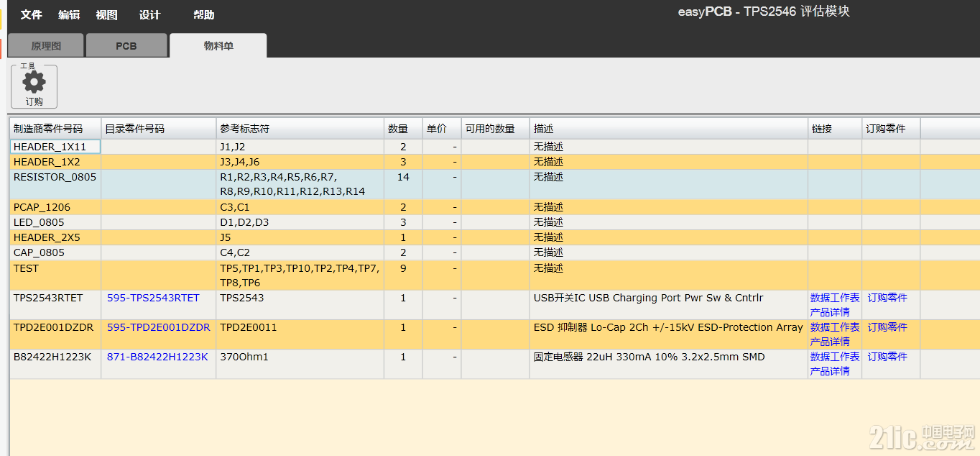Switch to the 原理图 tab
980x456 pixels.
click(46, 45)
